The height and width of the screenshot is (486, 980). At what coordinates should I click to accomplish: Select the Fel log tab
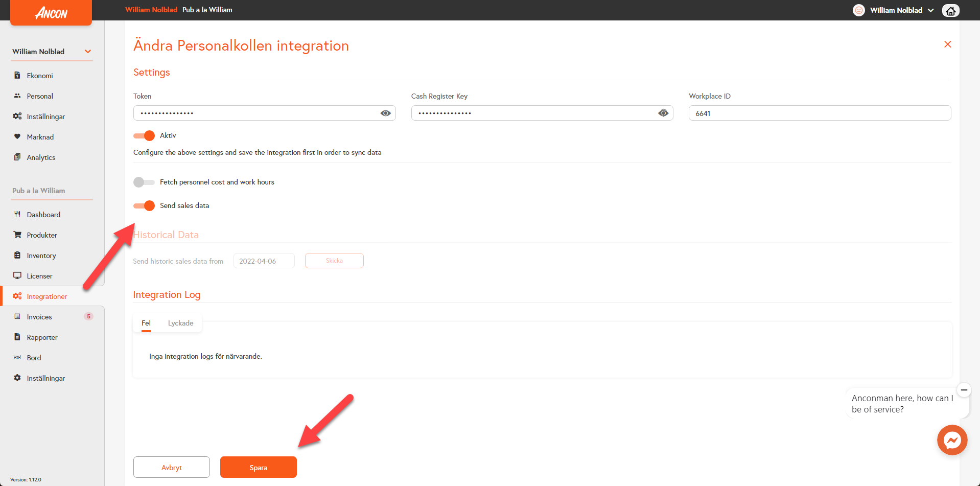click(x=146, y=323)
